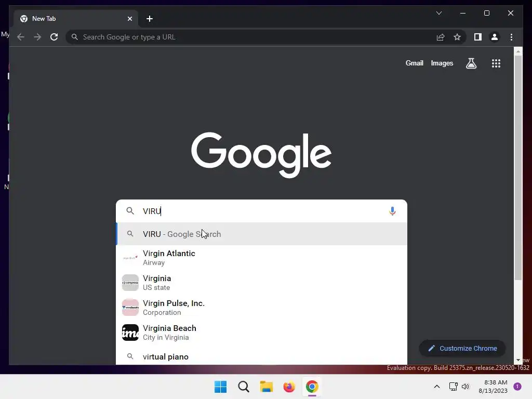This screenshot has width=532, height=399.
Task: Select Virgin Pulse, Inc. suggestion
Action: (x=262, y=308)
